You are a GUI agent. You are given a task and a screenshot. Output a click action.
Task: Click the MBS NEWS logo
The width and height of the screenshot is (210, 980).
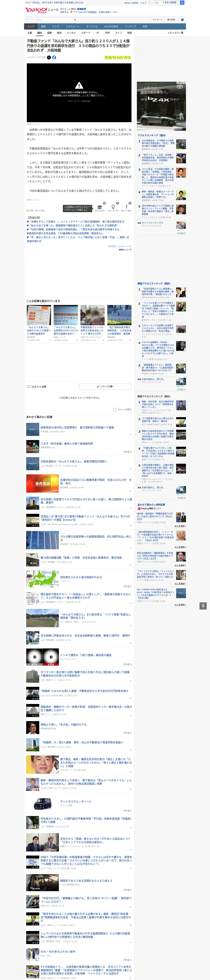coord(117,57)
